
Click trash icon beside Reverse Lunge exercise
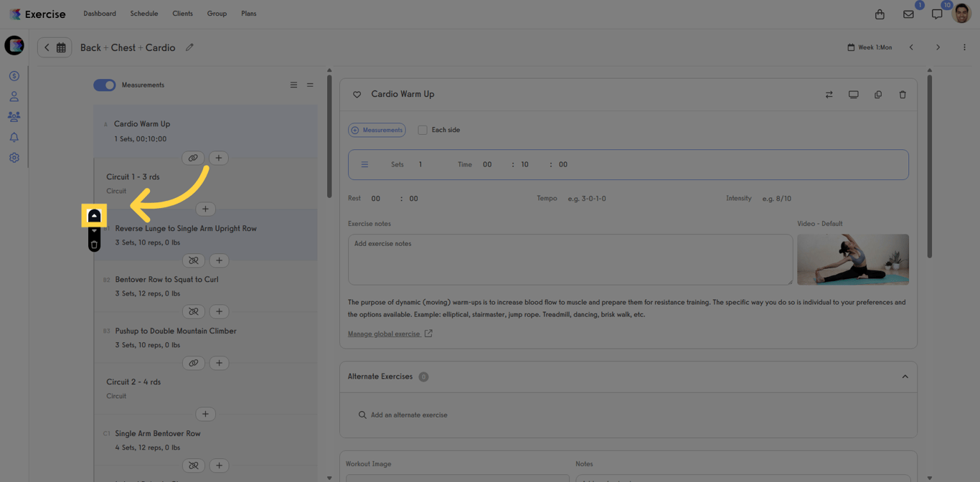[x=94, y=245]
